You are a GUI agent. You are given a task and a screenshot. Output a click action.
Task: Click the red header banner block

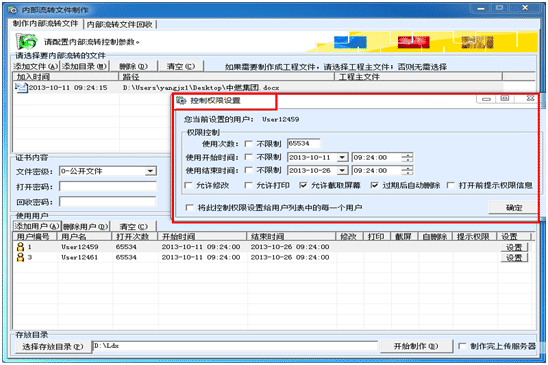click(414, 42)
